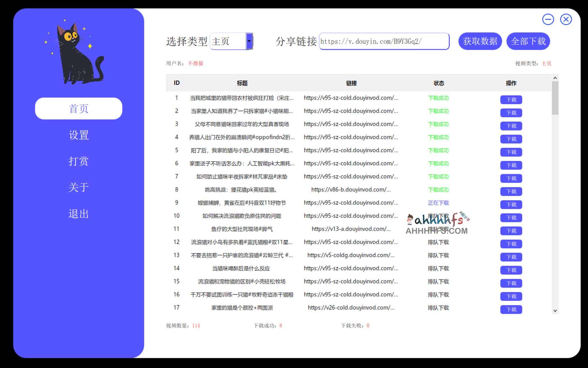Image resolution: width=588 pixels, height=368 pixels.
Task: Open the 选择类型 dropdown showing 主页
Action: [x=249, y=41]
